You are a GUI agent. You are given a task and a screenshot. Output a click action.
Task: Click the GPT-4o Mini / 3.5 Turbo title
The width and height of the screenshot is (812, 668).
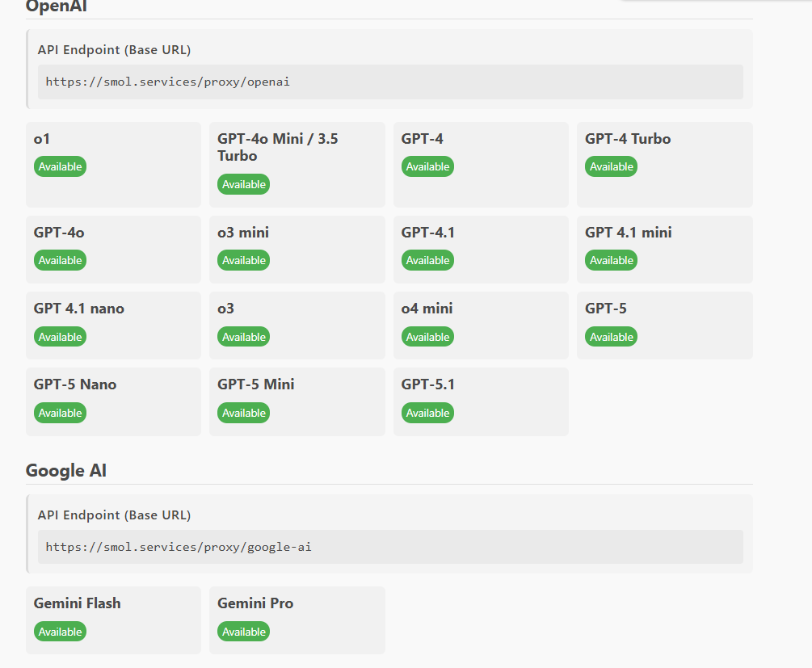click(278, 147)
